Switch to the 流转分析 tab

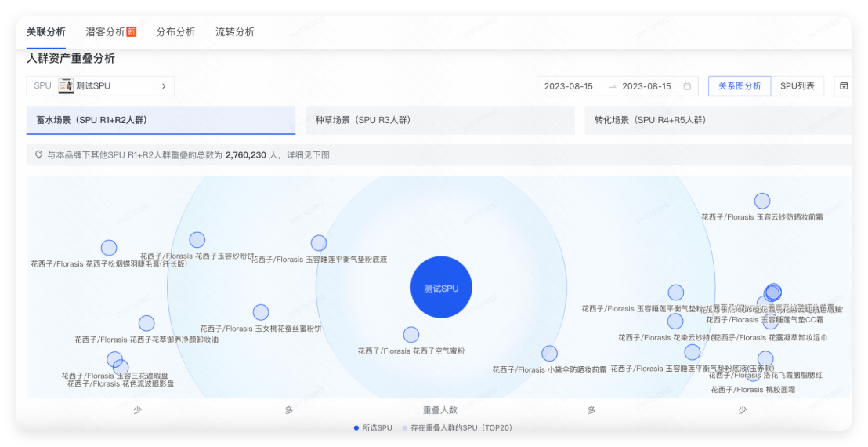pyautogui.click(x=235, y=32)
